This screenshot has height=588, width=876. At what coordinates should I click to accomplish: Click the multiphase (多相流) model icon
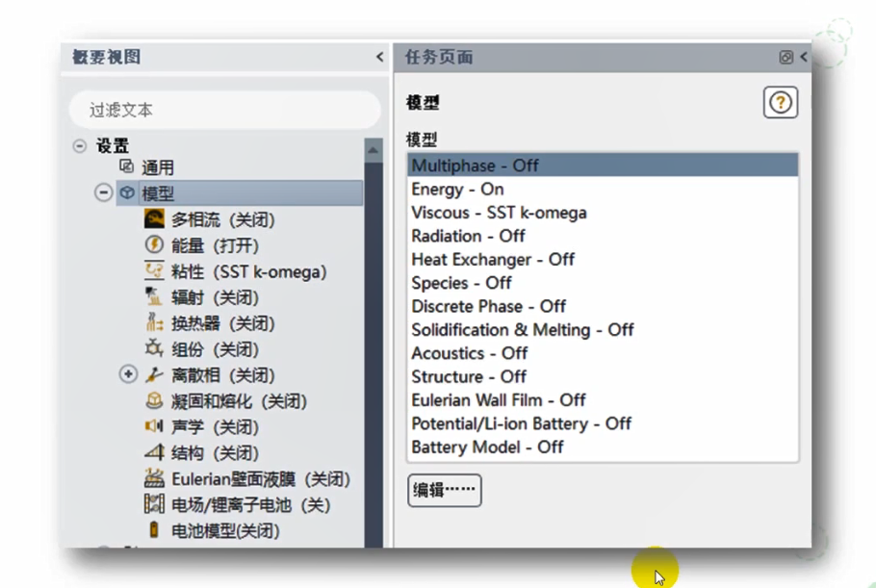pyautogui.click(x=154, y=219)
